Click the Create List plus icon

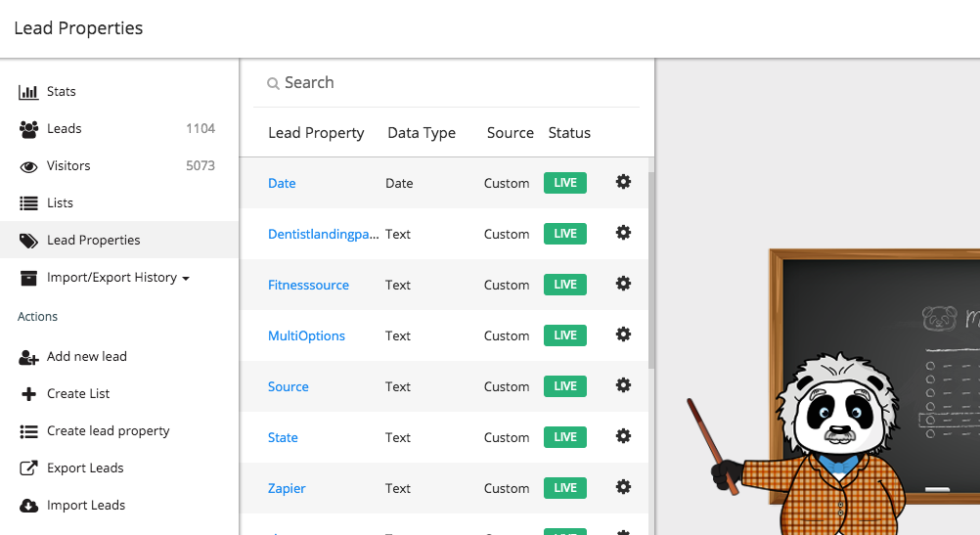pos(28,394)
